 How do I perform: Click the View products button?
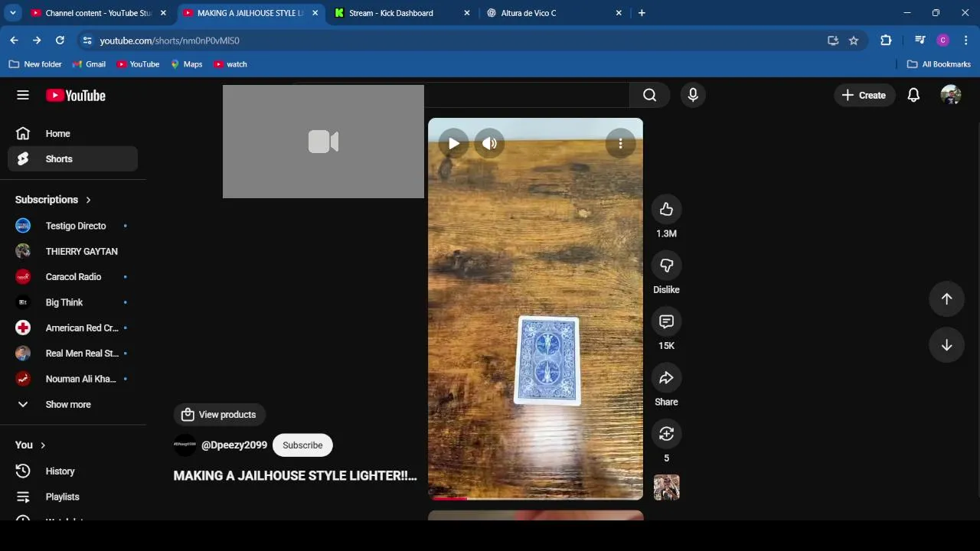click(219, 415)
